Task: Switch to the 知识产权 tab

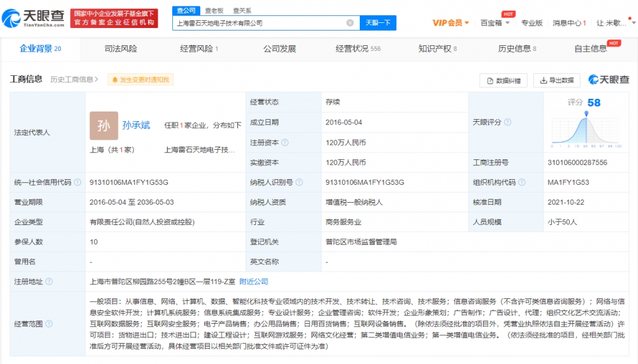Action: point(438,49)
